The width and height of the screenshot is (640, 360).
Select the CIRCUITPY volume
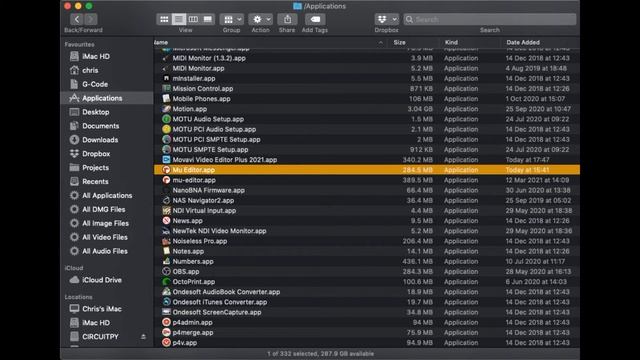100,337
